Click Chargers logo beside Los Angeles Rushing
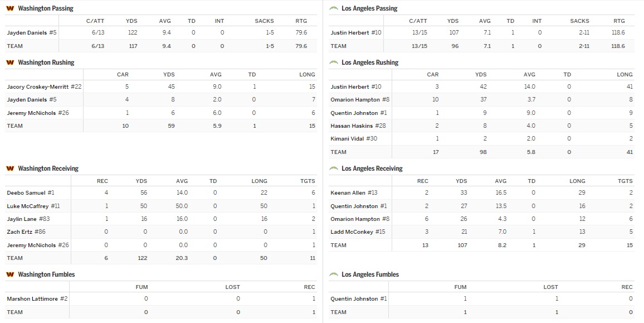This screenshot has height=323, width=644. [x=334, y=62]
